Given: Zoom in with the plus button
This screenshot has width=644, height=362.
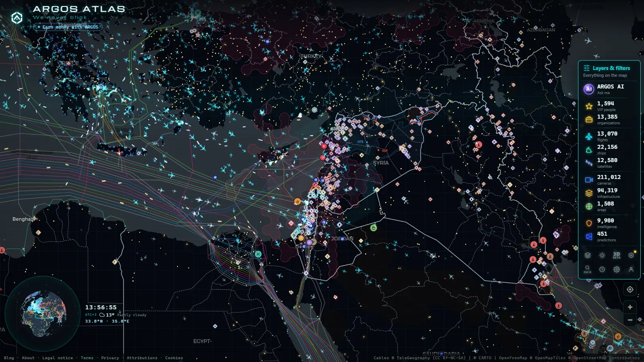Looking at the screenshot, I should pos(630,307).
